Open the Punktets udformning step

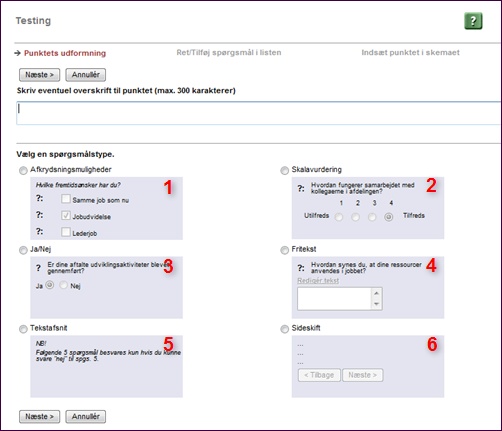[65, 53]
